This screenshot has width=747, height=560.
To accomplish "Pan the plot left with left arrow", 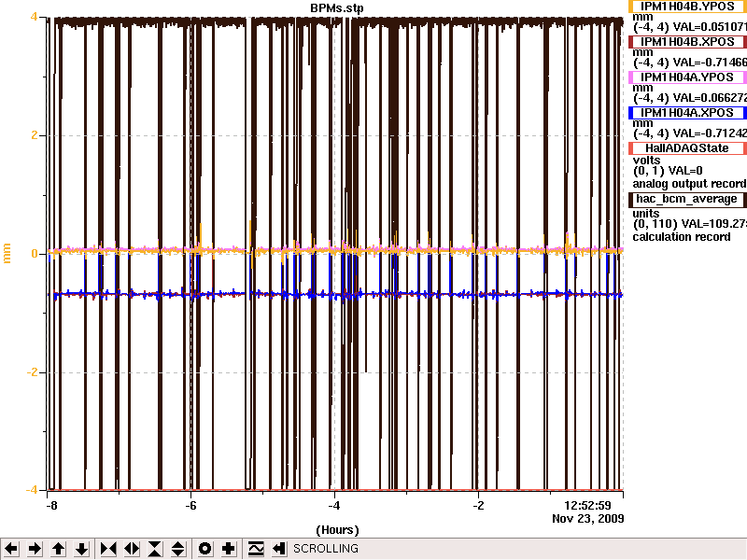I will click(x=11, y=549).
